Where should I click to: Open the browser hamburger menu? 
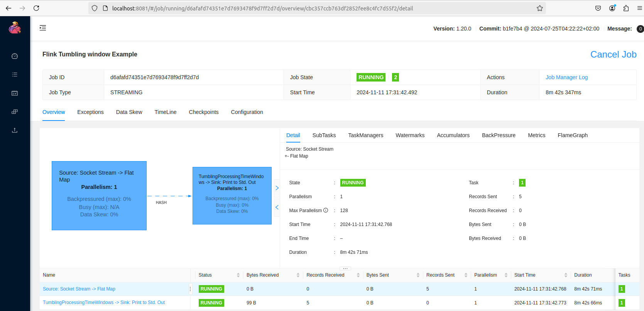click(x=640, y=8)
